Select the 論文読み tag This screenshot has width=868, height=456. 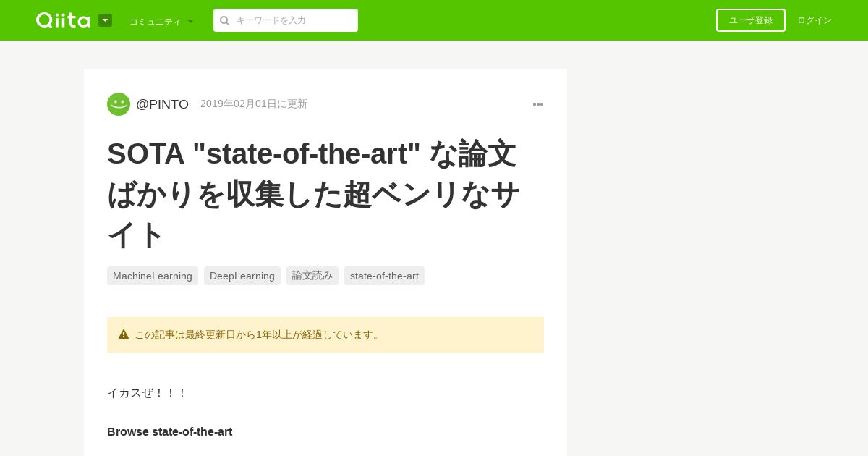[x=312, y=276]
